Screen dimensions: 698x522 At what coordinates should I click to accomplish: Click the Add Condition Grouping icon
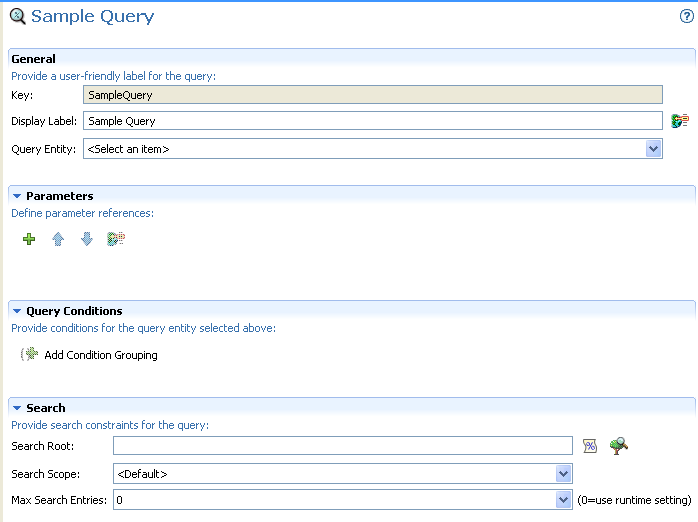[30, 354]
